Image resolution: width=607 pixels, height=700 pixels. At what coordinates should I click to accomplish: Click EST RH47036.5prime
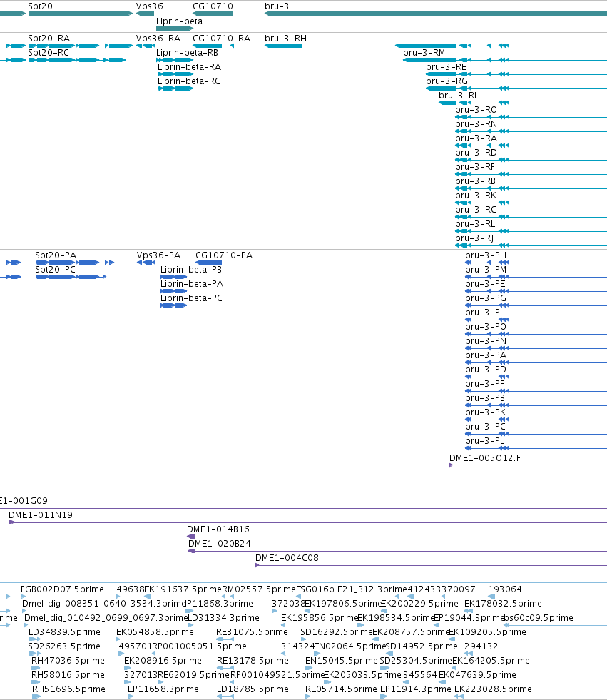coord(68,661)
